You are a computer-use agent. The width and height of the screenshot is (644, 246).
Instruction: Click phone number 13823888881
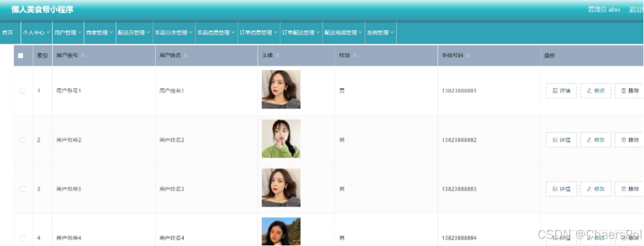pos(459,91)
